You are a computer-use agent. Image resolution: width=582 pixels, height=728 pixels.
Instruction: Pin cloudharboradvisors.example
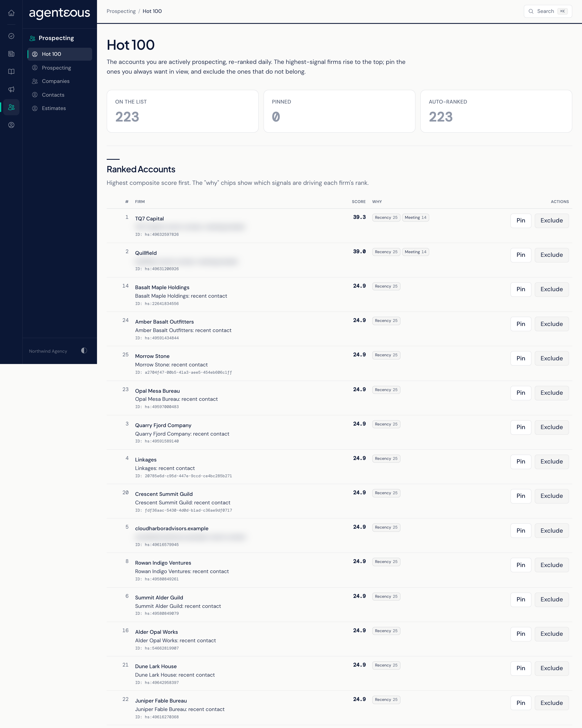coord(521,530)
